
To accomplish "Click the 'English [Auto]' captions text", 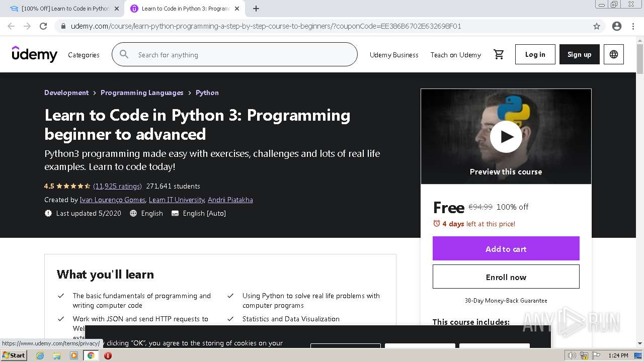I will [x=204, y=213].
